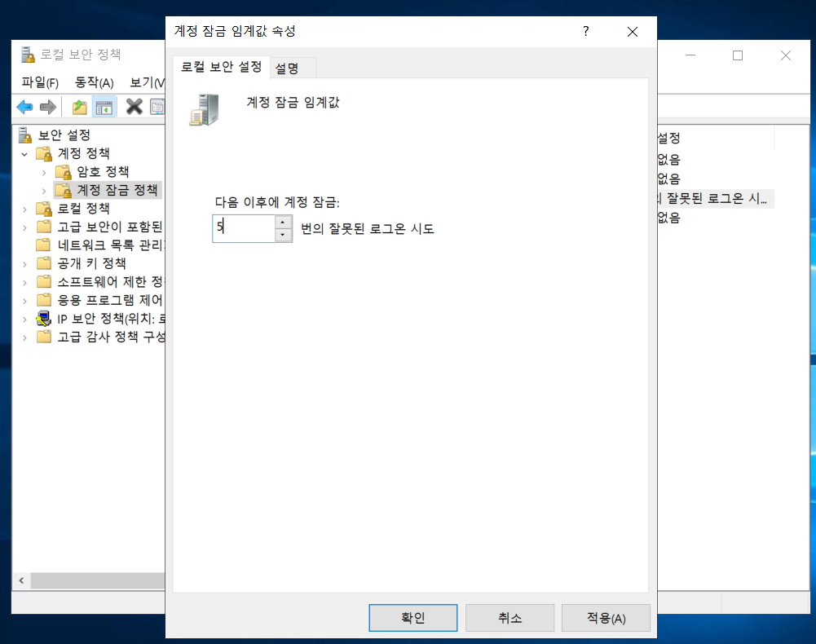Image resolution: width=816 pixels, height=644 pixels.
Task: Open the 보기(V) menu
Action: coord(147,82)
